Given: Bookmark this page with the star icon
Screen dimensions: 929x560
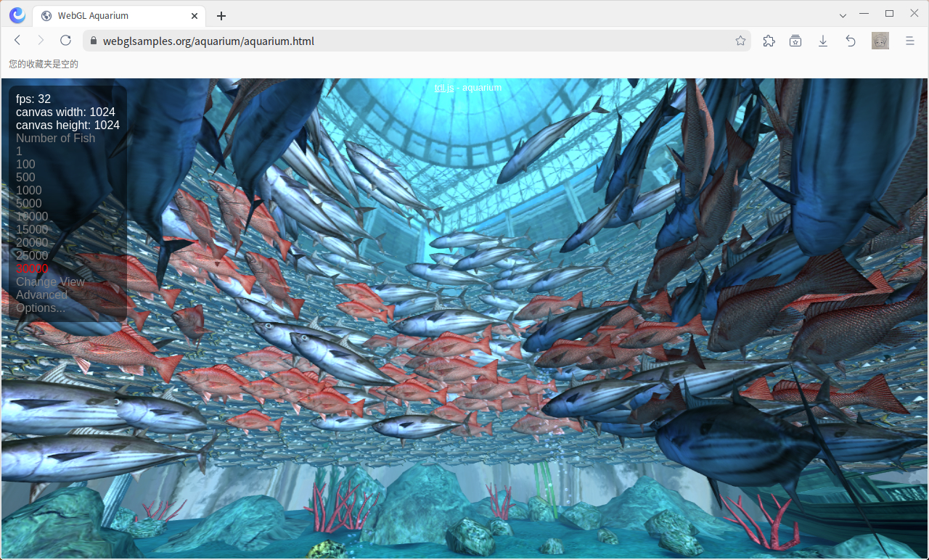Looking at the screenshot, I should [x=740, y=41].
